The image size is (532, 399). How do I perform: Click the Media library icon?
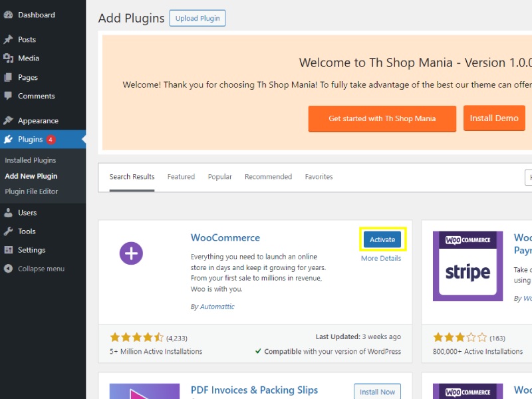click(8, 59)
